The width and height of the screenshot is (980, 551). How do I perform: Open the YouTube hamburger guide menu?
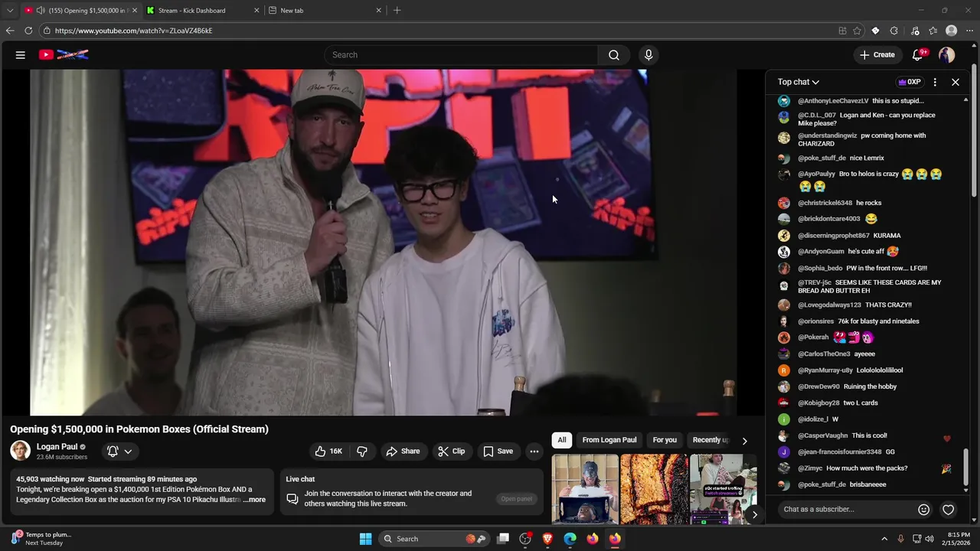[21, 55]
